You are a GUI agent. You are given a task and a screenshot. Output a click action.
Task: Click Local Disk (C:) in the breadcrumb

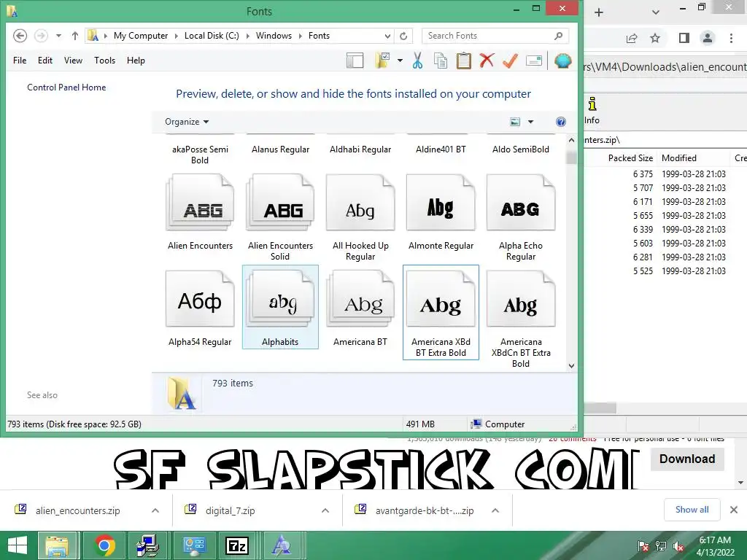(212, 36)
